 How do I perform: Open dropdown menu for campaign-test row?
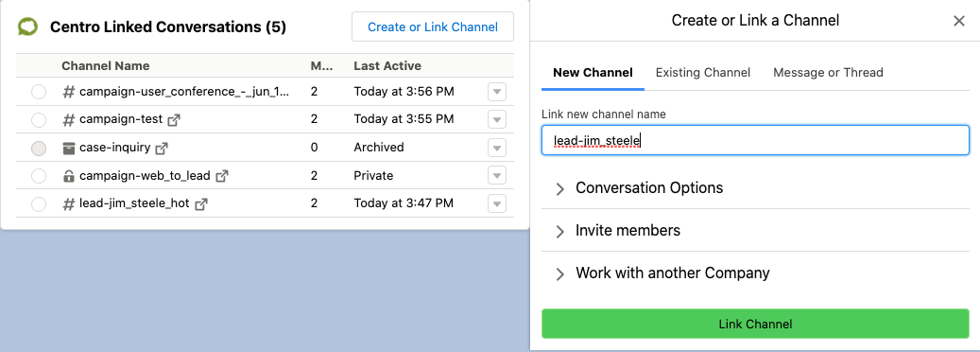tap(497, 119)
